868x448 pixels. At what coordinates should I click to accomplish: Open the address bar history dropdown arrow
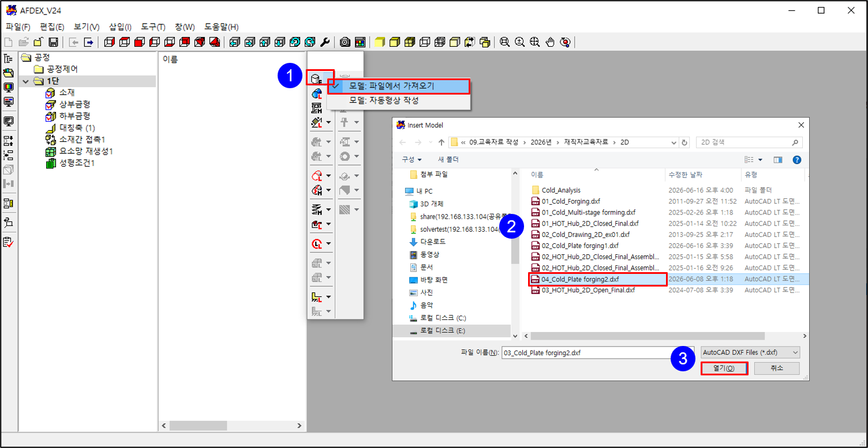point(674,142)
